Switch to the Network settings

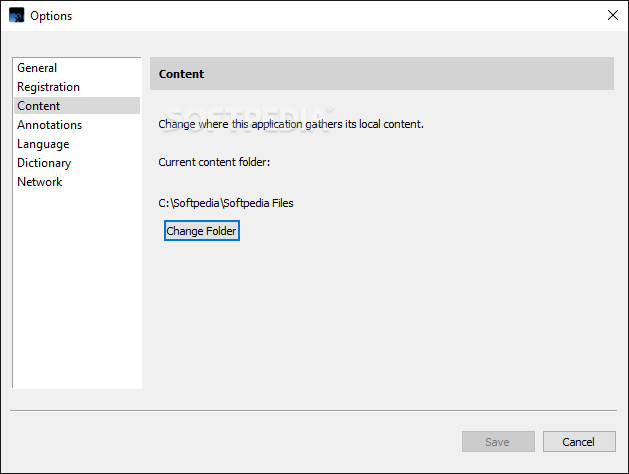(x=40, y=182)
